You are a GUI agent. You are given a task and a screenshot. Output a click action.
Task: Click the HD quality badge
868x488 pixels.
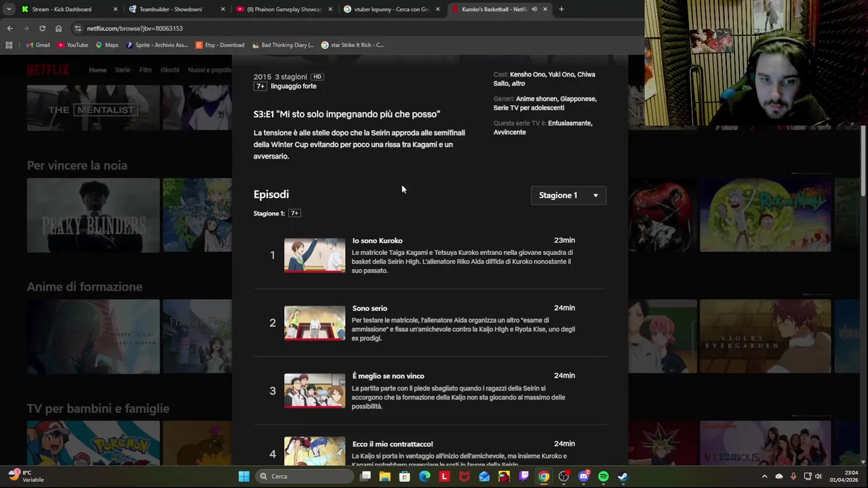317,77
